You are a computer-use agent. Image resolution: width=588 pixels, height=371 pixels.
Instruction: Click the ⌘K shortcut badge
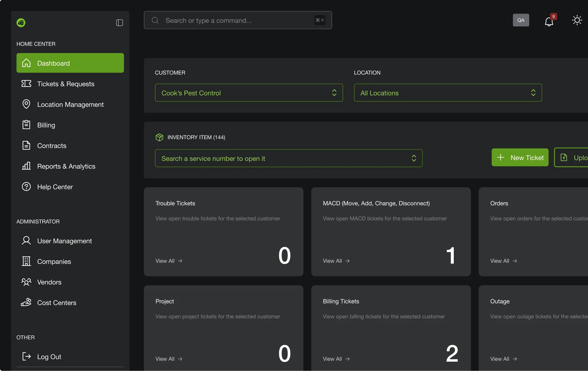[320, 20]
